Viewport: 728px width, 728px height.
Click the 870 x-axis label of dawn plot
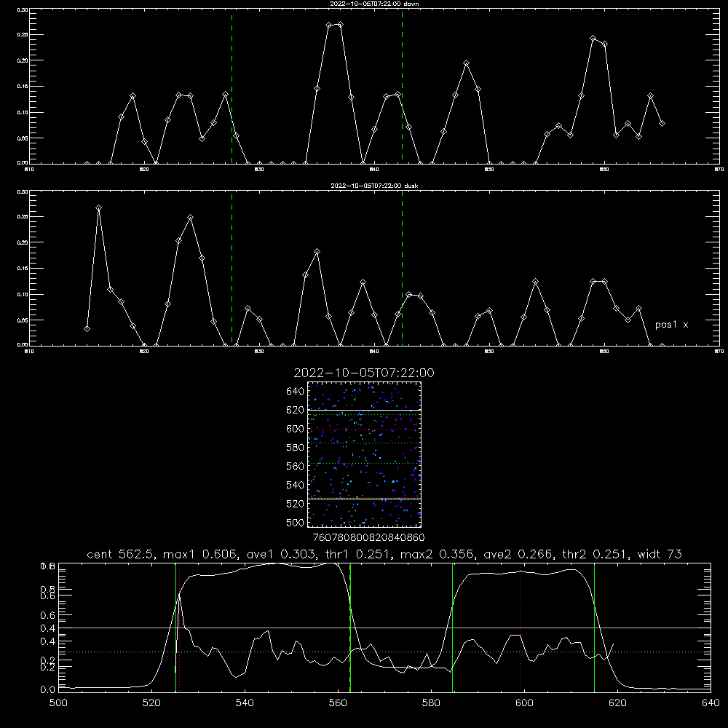(x=719, y=170)
